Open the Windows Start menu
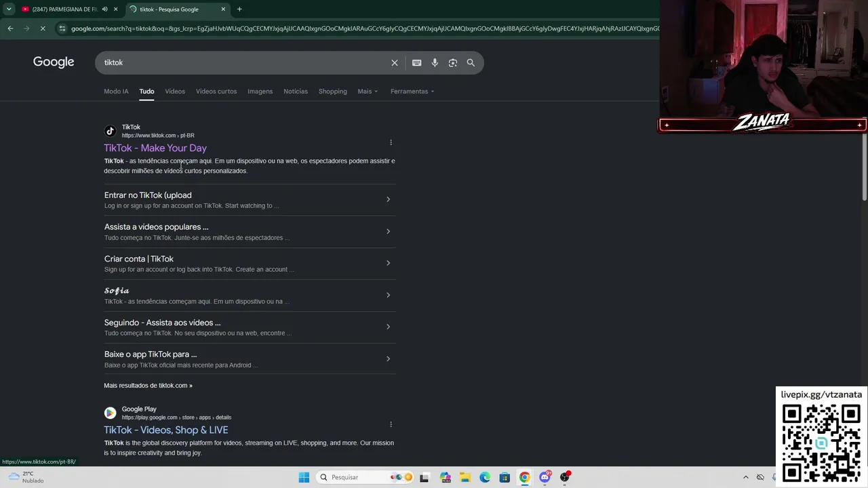Image resolution: width=868 pixels, height=488 pixels. click(x=304, y=477)
